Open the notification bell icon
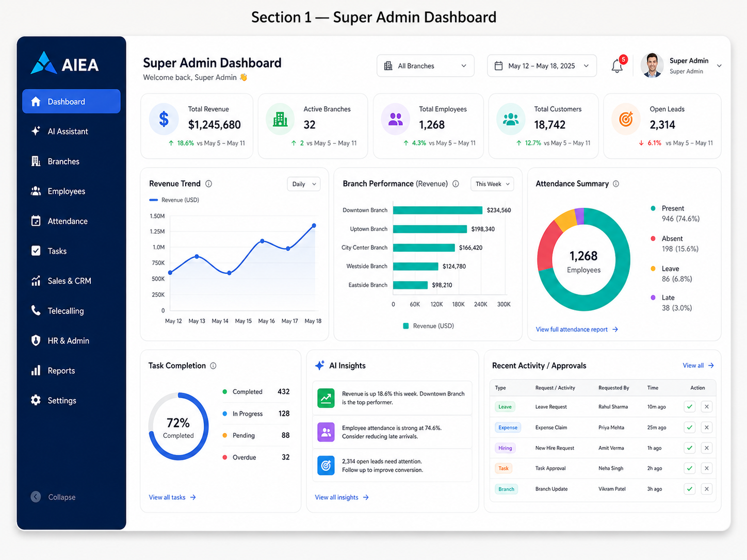Viewport: 747px width, 560px height. coord(617,66)
